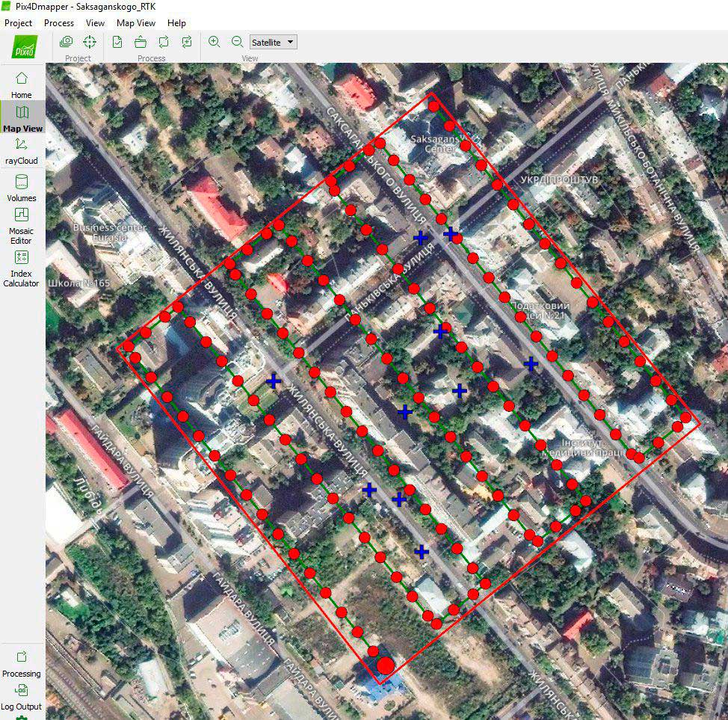Open the Quality Report document icon
Viewport: 728px width, 720px height.
coord(117,42)
